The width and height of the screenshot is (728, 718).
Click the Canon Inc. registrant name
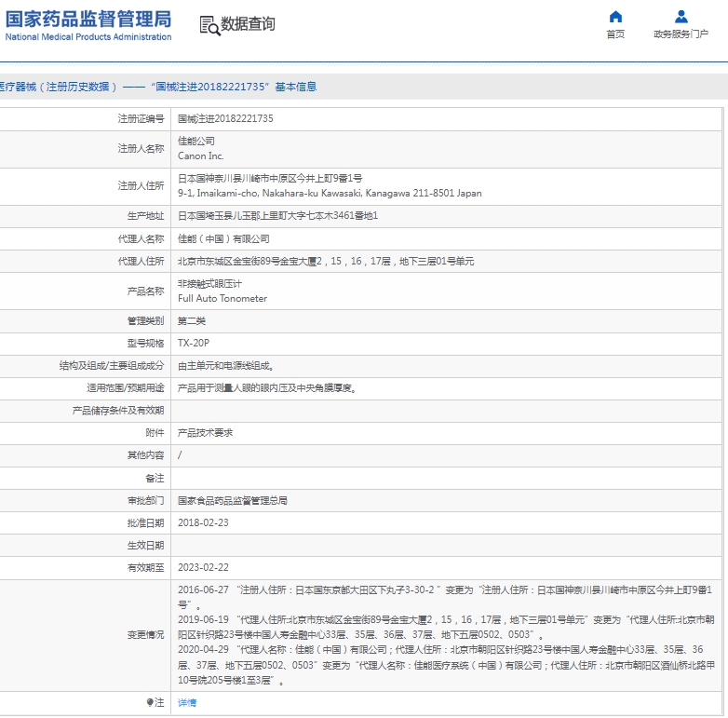click(x=201, y=156)
